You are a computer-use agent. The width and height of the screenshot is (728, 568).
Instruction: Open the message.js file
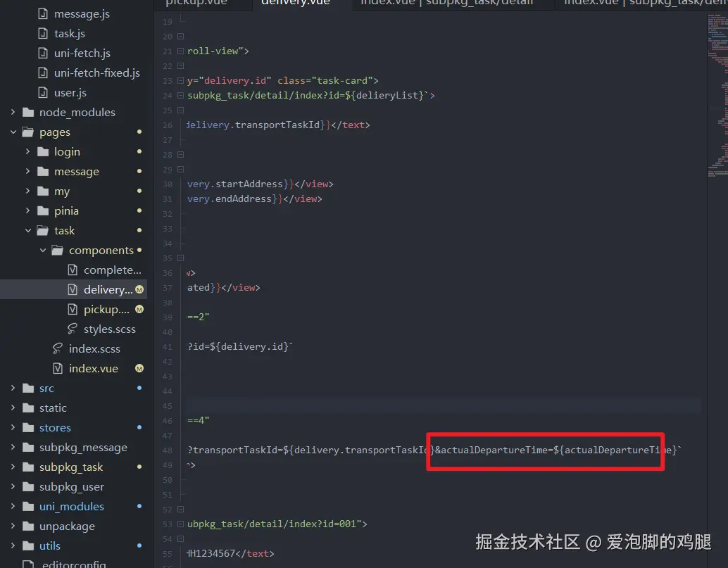82,14
